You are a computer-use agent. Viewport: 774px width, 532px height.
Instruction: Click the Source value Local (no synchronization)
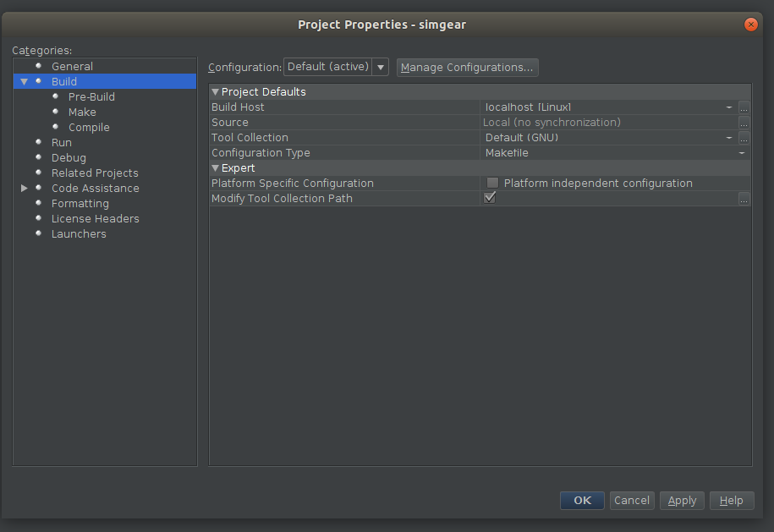coord(552,123)
